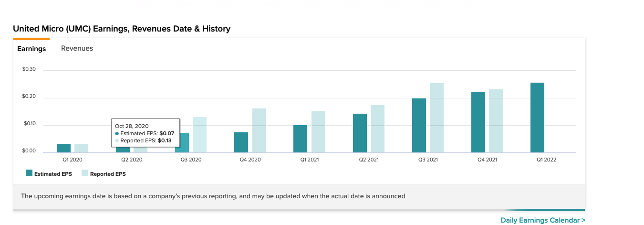Click the $0.00 y-axis value
The height and width of the screenshot is (225, 644).
pyautogui.click(x=29, y=151)
